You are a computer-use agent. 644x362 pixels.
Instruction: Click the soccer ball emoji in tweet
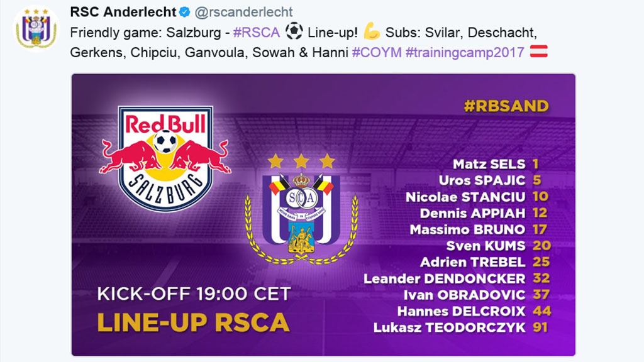pyautogui.click(x=294, y=31)
